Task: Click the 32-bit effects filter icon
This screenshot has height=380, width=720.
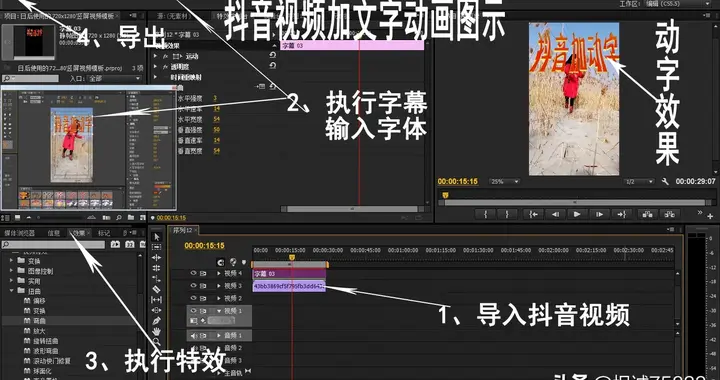Action: pyautogui.click(x=130, y=244)
